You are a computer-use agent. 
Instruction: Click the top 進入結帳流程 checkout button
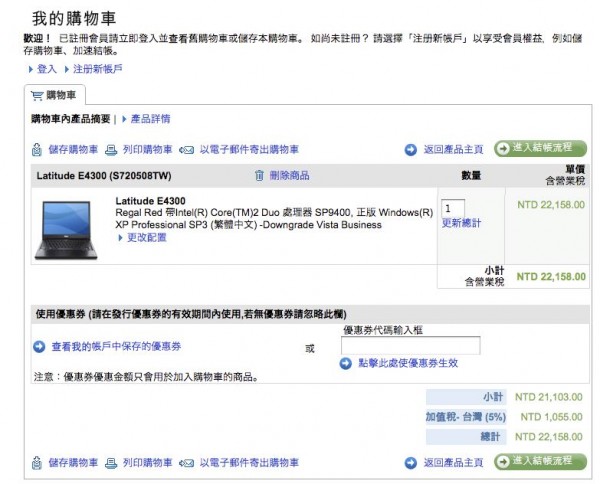coord(540,148)
